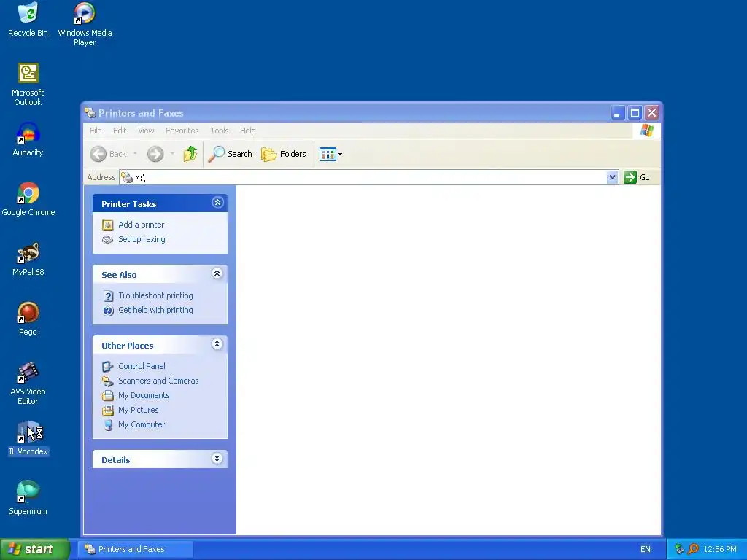Minimize the Printers and Faxes window

pyautogui.click(x=617, y=113)
